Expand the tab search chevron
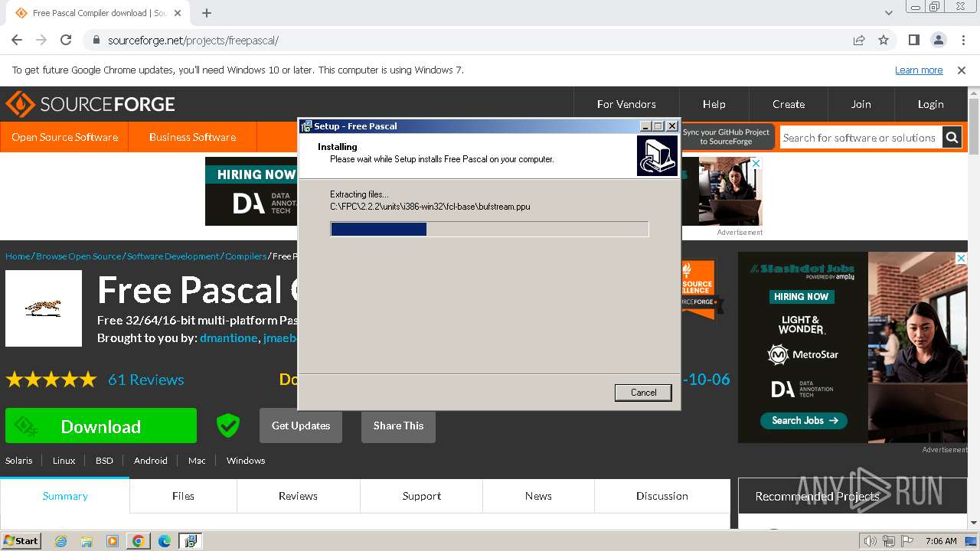 coord(888,13)
